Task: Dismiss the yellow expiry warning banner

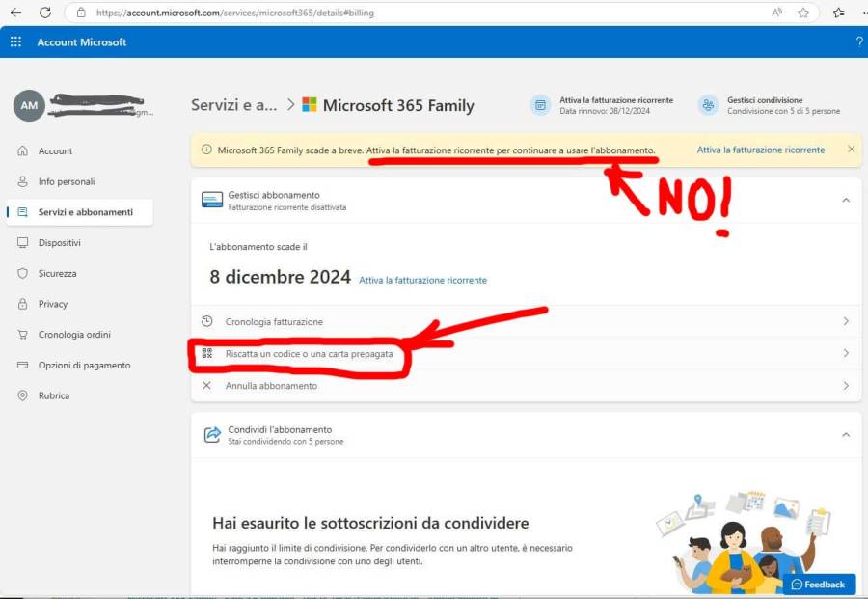Action: point(851,150)
